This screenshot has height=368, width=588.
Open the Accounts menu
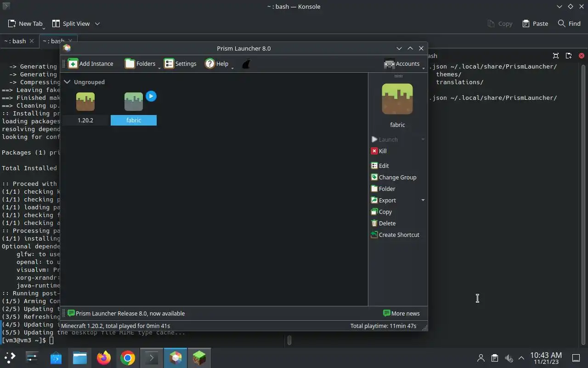pyautogui.click(x=402, y=64)
